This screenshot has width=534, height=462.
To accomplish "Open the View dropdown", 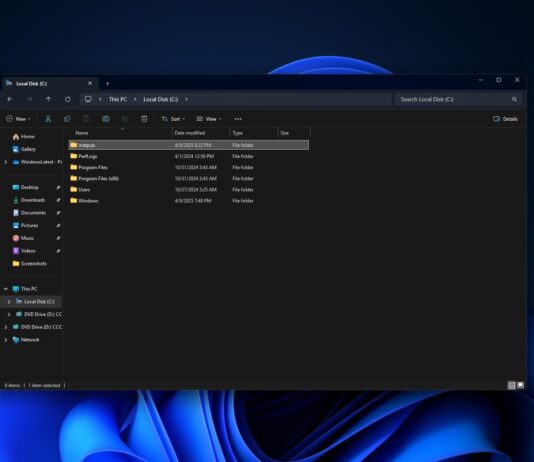I will [x=209, y=119].
